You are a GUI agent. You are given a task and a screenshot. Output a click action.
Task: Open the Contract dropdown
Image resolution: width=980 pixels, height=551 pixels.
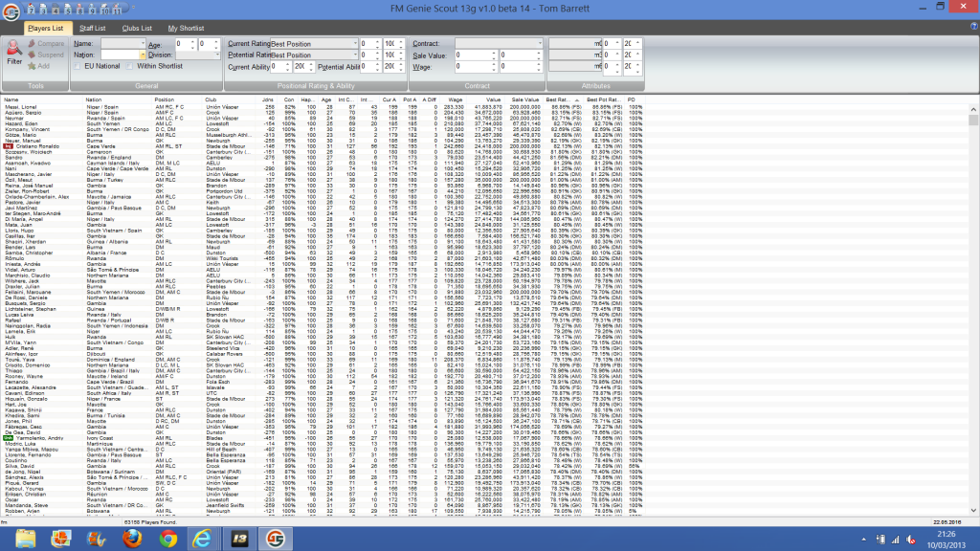pyautogui.click(x=540, y=44)
